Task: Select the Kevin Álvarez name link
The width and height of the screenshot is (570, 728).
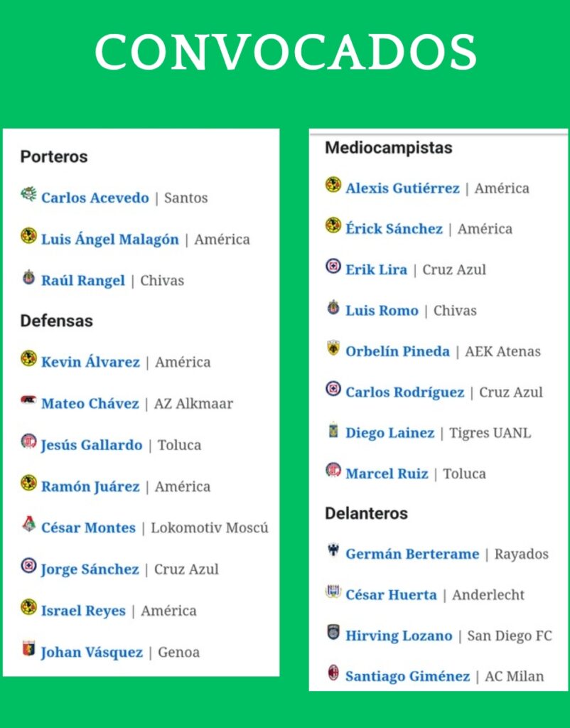Action: [90, 363]
